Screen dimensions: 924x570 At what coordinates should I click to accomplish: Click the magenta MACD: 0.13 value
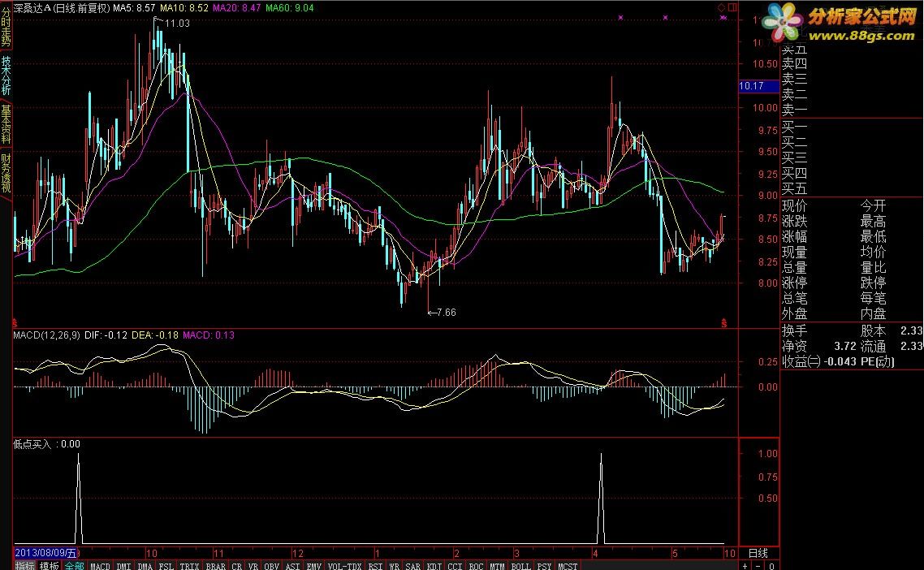pyautogui.click(x=209, y=335)
